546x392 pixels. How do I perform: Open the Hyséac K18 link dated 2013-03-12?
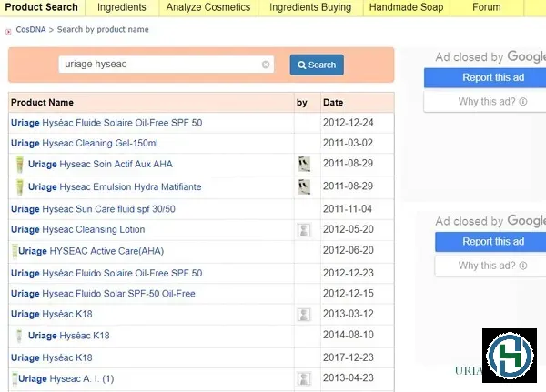pyautogui.click(x=52, y=314)
